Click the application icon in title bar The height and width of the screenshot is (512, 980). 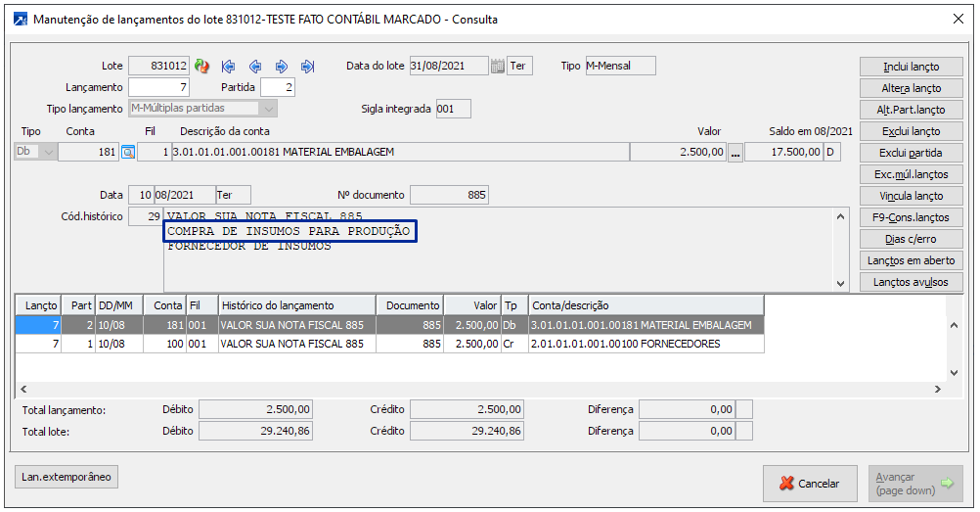point(21,20)
